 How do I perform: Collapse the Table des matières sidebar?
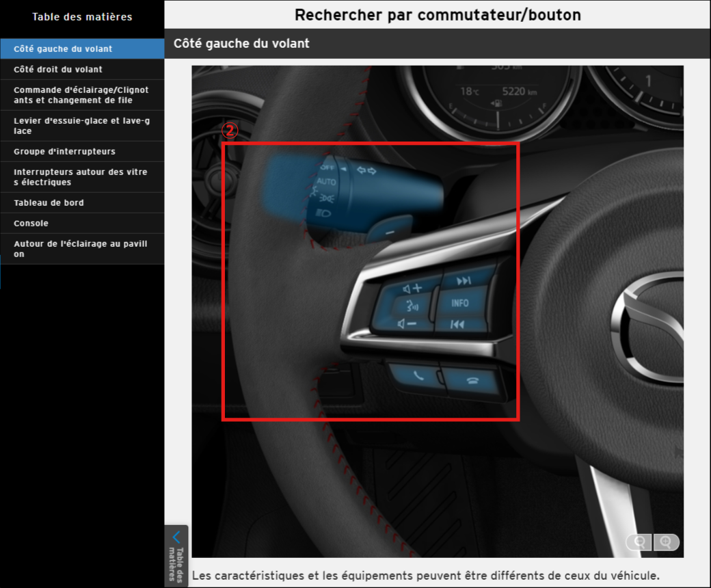tap(176, 555)
